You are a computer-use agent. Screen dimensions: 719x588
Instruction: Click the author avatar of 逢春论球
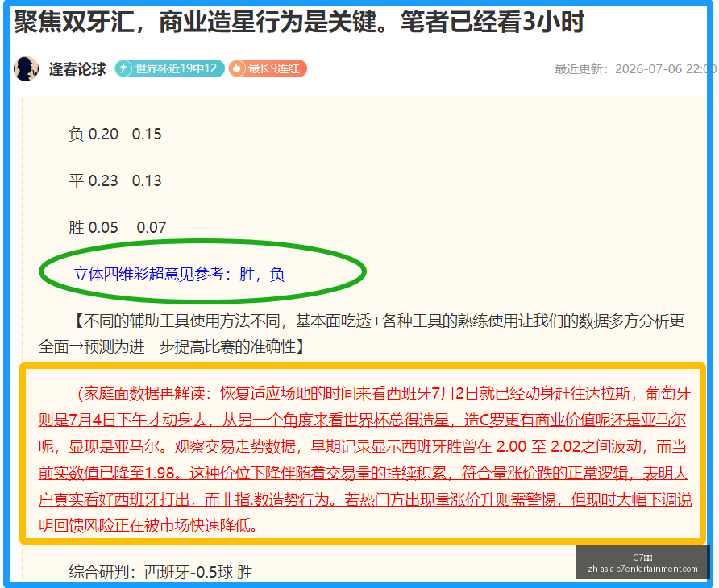[26, 68]
